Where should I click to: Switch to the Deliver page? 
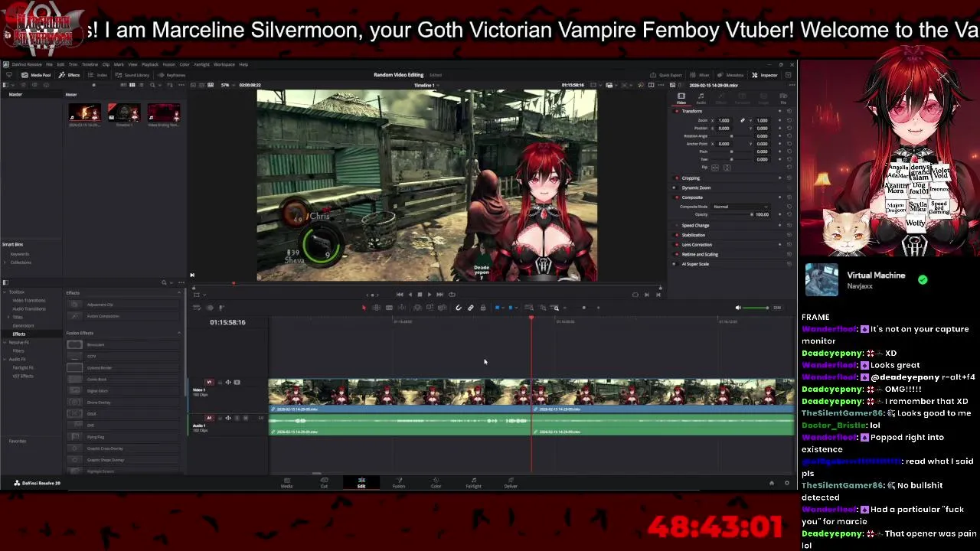click(511, 483)
